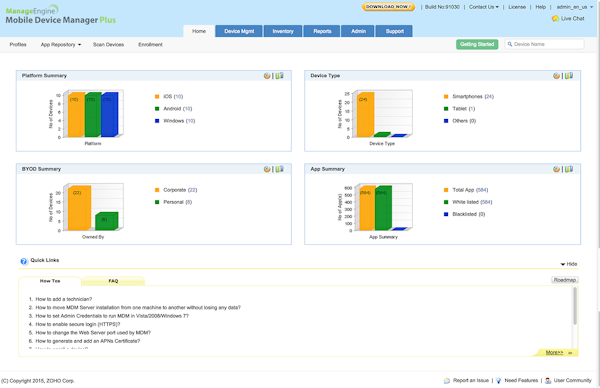Screen dimensions: 600x388
Task: Click the Live Chat icon
Action: click(x=555, y=18)
